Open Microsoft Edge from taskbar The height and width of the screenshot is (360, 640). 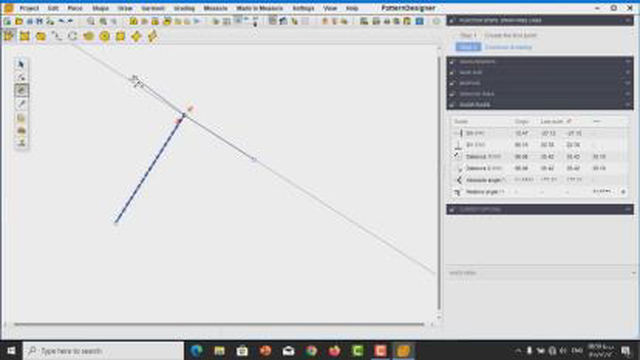click(x=197, y=351)
